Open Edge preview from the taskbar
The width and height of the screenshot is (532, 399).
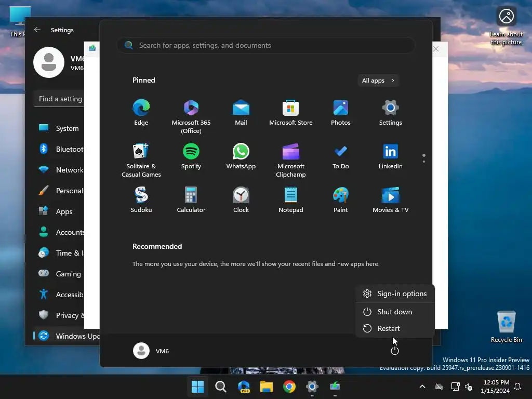244,387
